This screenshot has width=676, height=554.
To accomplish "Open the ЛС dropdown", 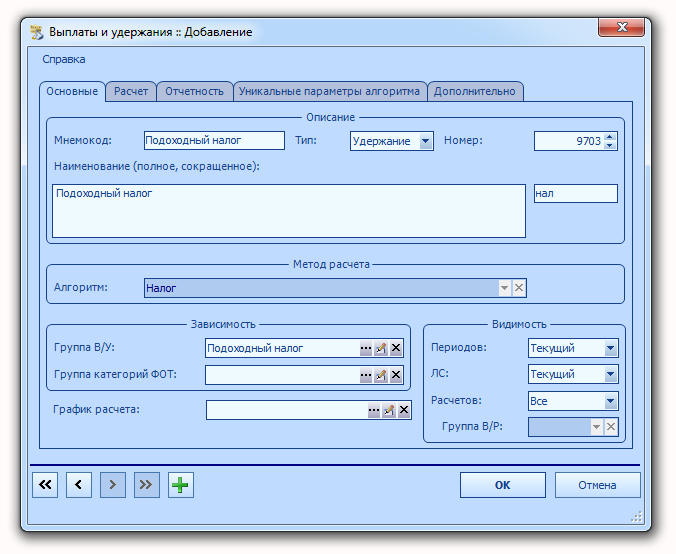I will point(610,374).
